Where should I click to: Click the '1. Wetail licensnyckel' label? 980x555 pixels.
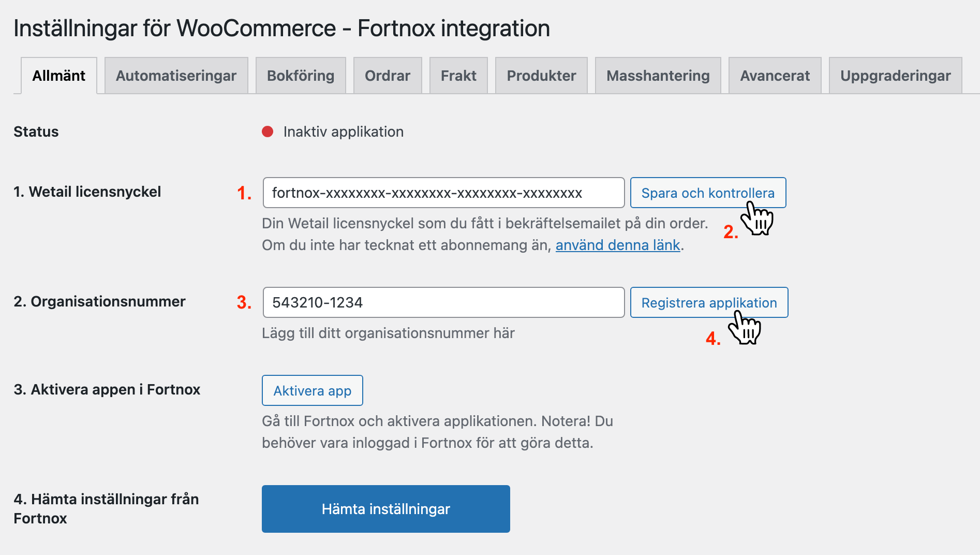click(x=87, y=192)
